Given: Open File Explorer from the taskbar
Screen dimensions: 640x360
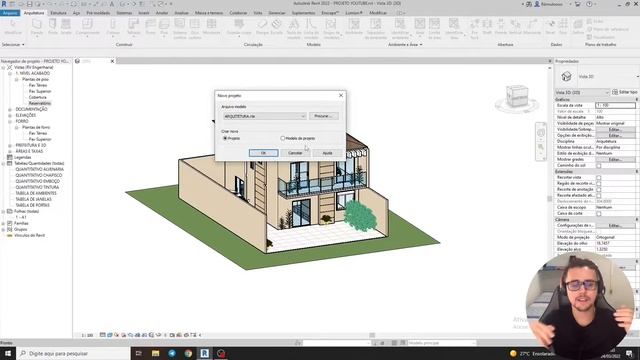Looking at the screenshot, I should point(156,353).
